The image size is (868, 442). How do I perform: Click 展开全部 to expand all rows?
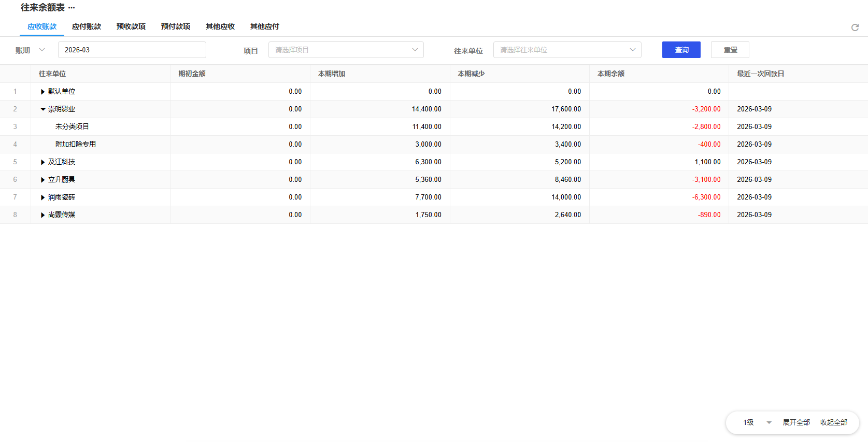tap(796, 422)
